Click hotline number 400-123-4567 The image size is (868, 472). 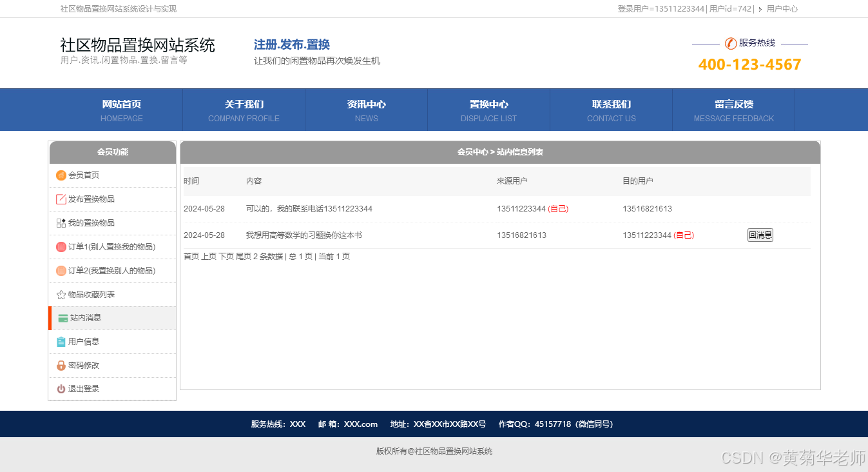[750, 64]
